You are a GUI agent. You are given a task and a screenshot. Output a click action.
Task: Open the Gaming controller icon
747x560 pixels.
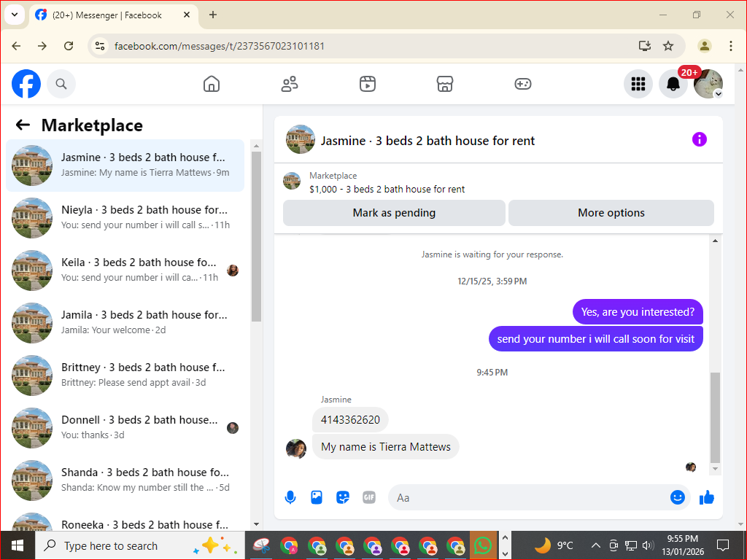[522, 84]
